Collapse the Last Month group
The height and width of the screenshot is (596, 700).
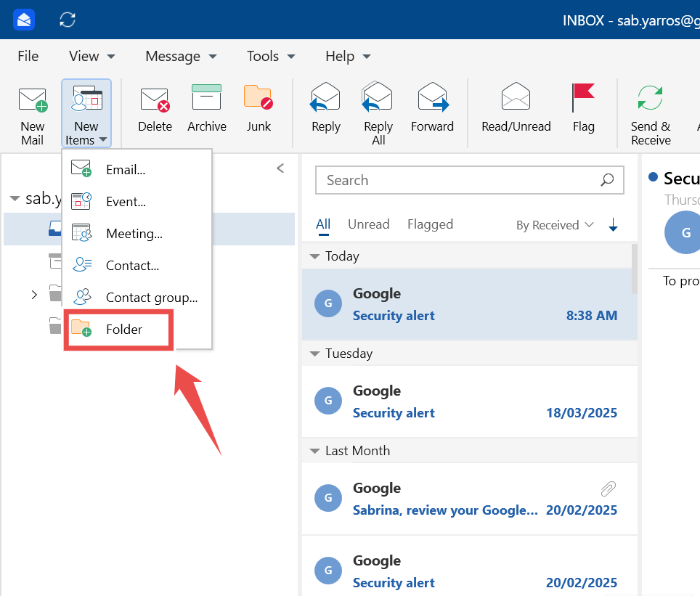(314, 451)
